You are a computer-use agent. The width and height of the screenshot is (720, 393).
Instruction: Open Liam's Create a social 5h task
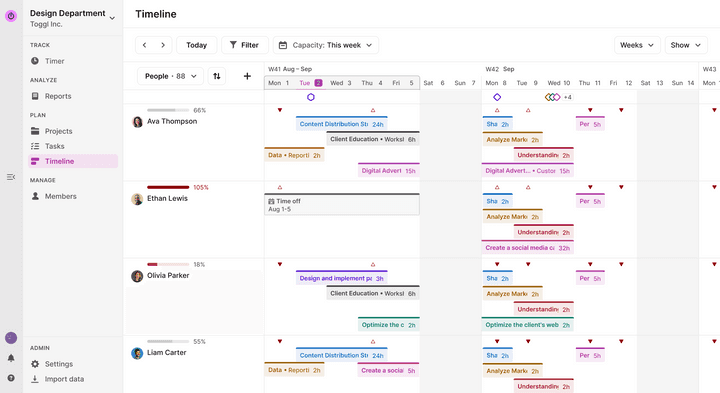(388, 370)
